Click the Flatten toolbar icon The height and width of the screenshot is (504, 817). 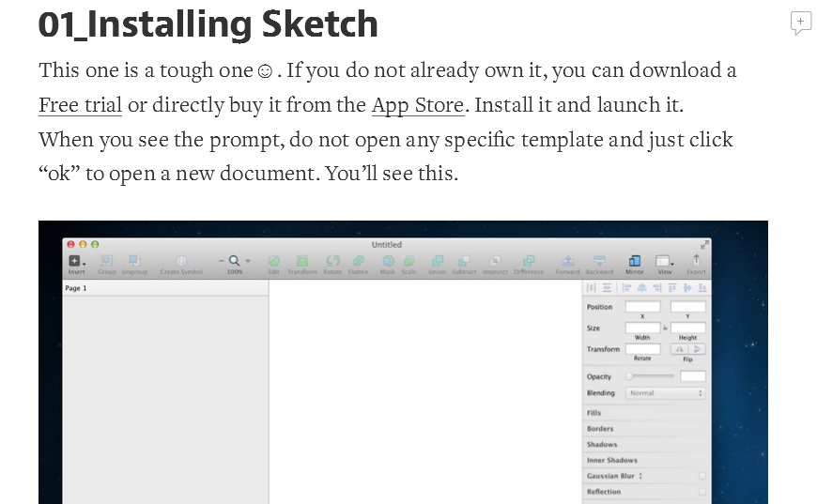358,261
